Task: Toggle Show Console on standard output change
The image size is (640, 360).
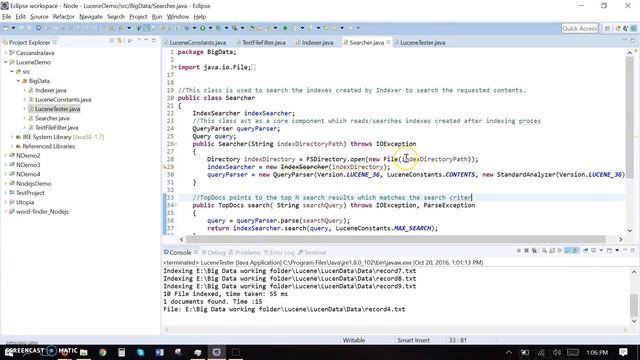Action: point(568,251)
